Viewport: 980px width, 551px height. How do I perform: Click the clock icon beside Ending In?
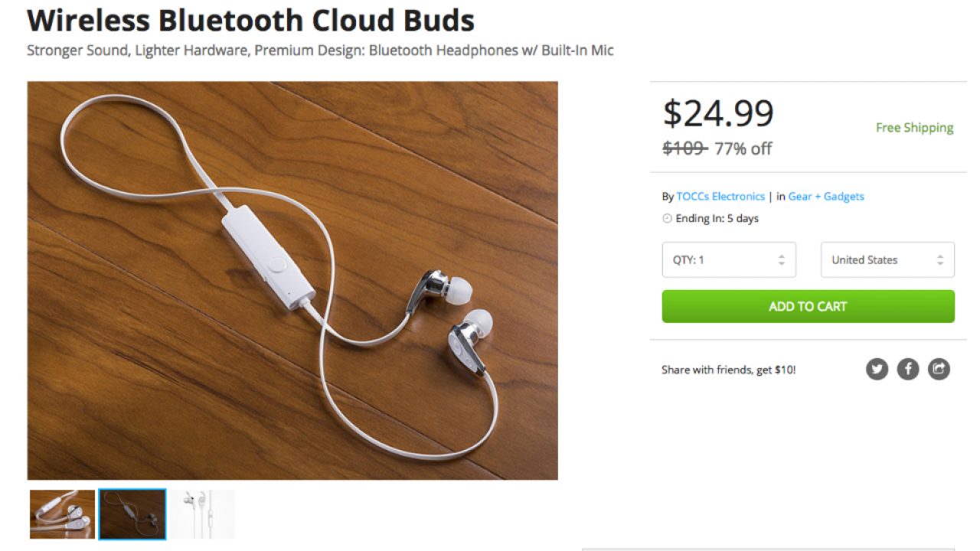(x=667, y=219)
